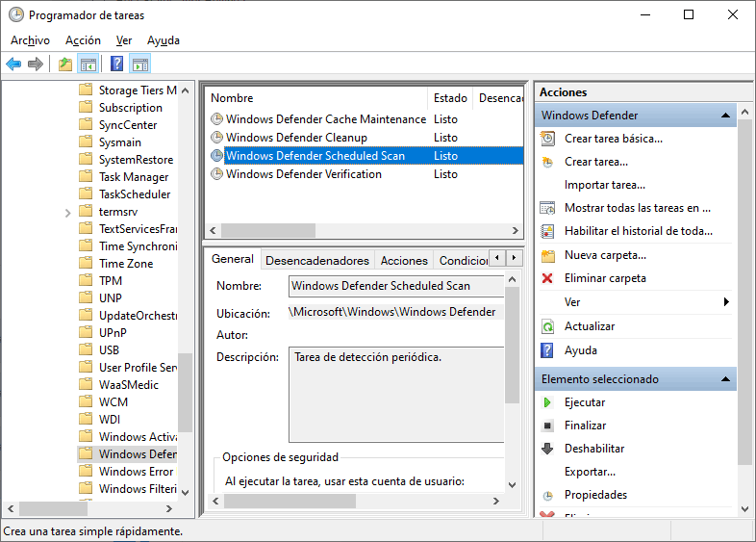Viewport: 756px width, 542px height.
Task: Open the Ver menu in the menu bar
Action: coord(124,40)
